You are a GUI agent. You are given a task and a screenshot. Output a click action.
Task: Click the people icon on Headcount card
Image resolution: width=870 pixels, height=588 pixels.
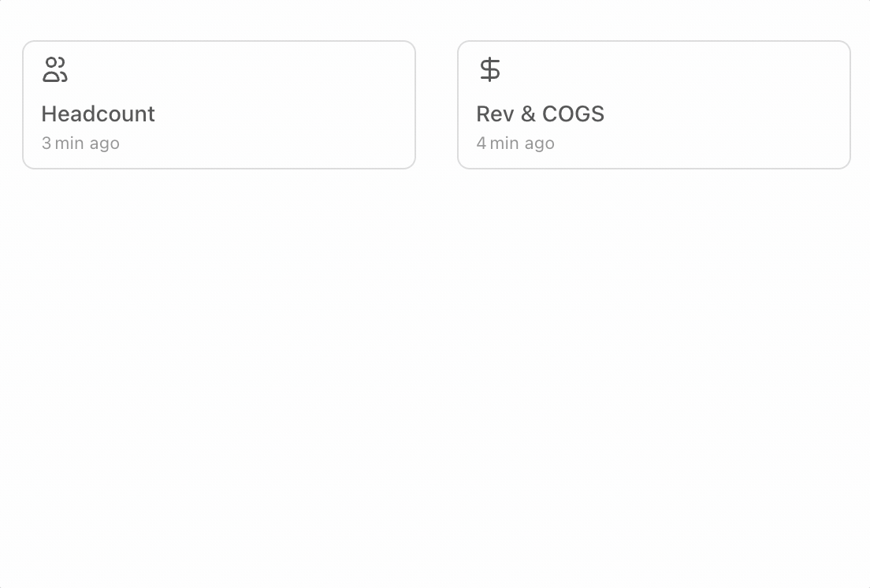pyautogui.click(x=55, y=70)
